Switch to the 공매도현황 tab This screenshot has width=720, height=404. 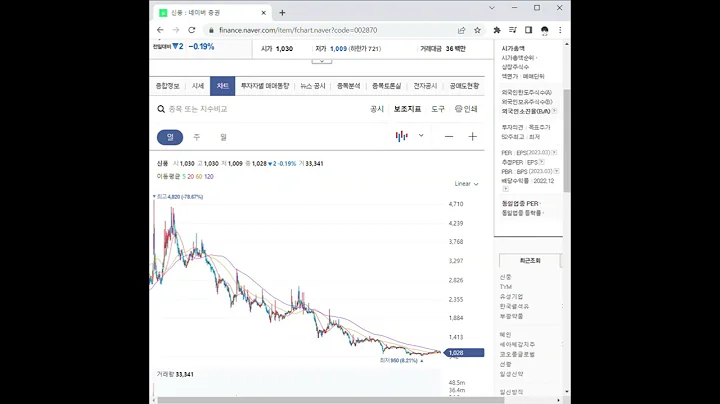[x=464, y=86]
